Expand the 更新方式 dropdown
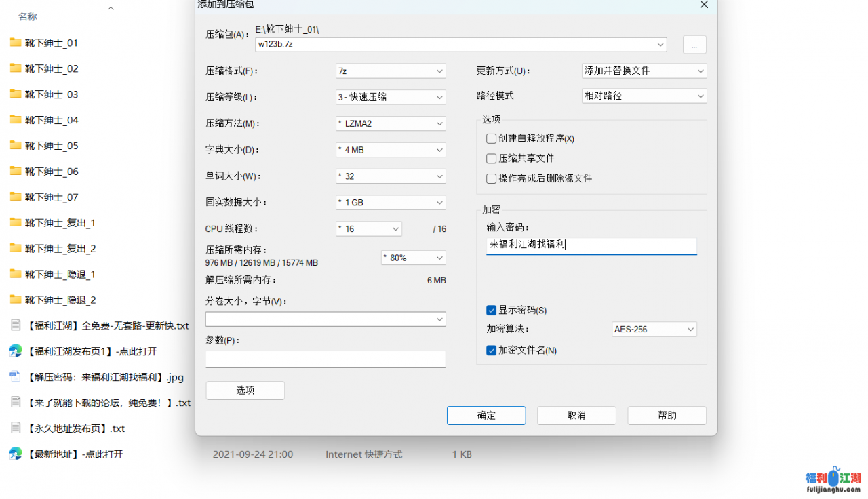868x499 pixels. click(644, 71)
